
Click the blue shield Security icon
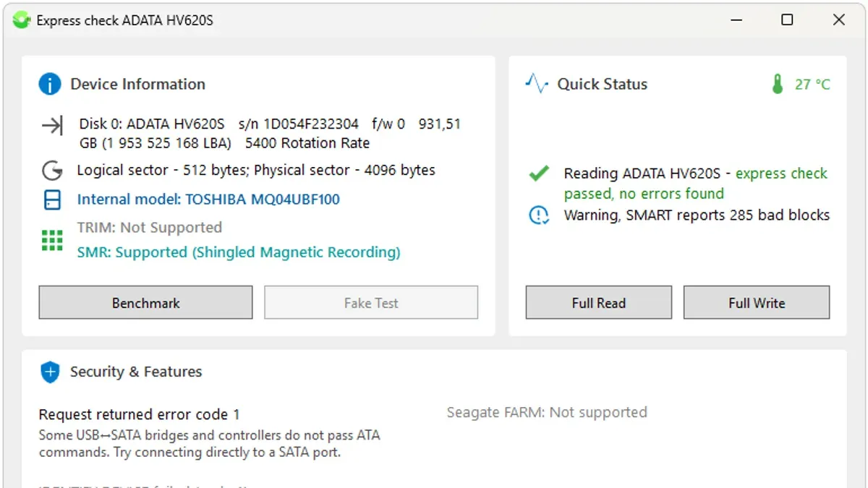tap(50, 372)
